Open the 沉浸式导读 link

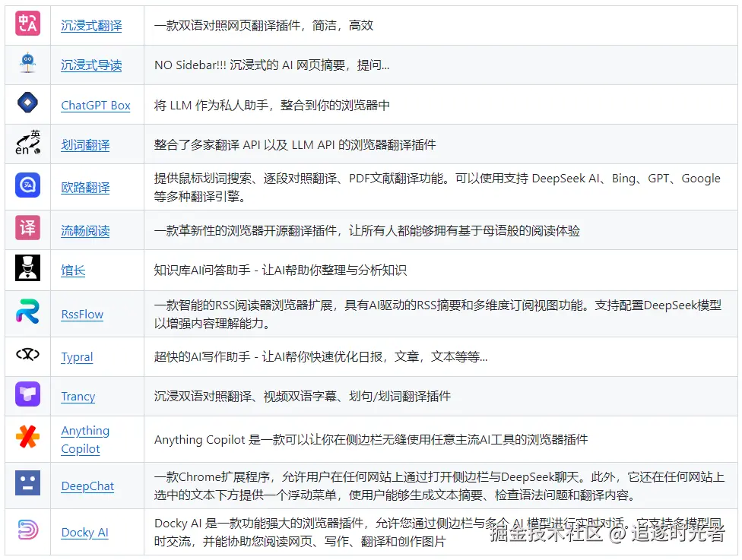[91, 65]
